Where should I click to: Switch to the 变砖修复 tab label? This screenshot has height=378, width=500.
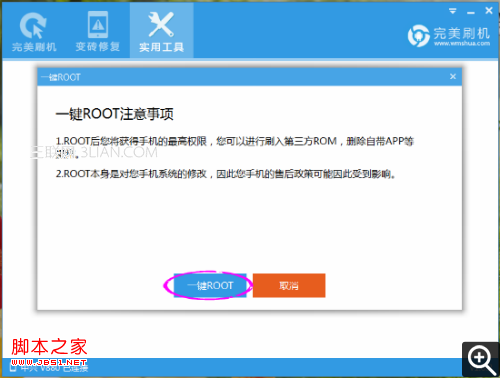(x=98, y=47)
